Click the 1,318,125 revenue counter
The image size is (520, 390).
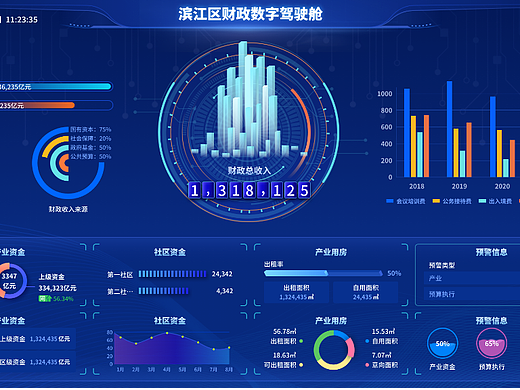click(x=249, y=190)
